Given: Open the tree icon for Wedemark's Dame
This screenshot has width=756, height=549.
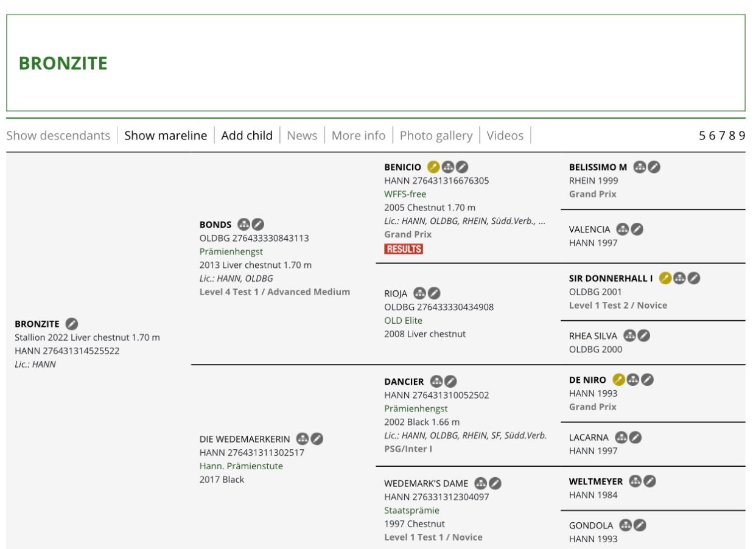Looking at the screenshot, I should [480, 483].
